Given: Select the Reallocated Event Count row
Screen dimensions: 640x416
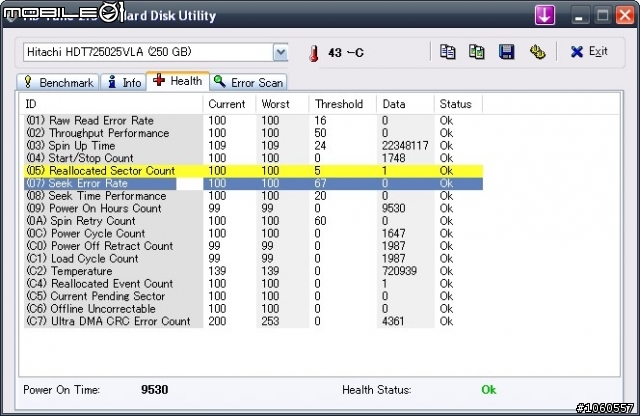Looking at the screenshot, I should tap(253, 284).
